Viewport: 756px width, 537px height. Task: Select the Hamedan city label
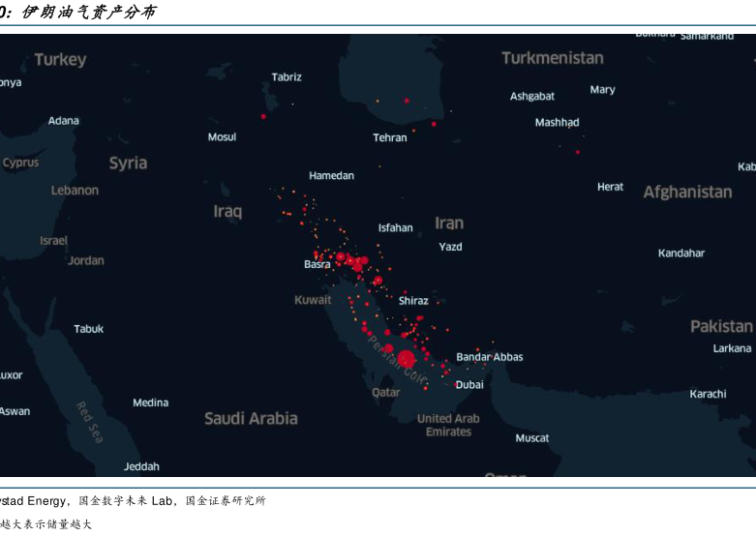(x=331, y=176)
